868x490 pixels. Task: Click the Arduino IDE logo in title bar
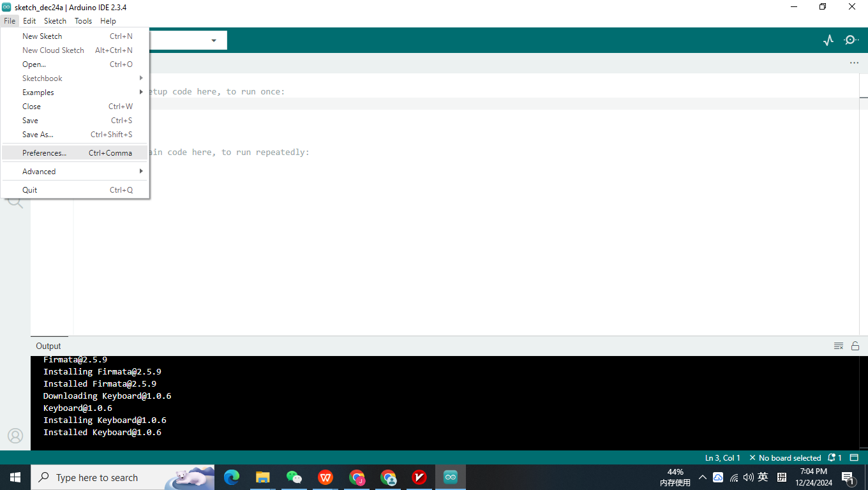pos(6,7)
